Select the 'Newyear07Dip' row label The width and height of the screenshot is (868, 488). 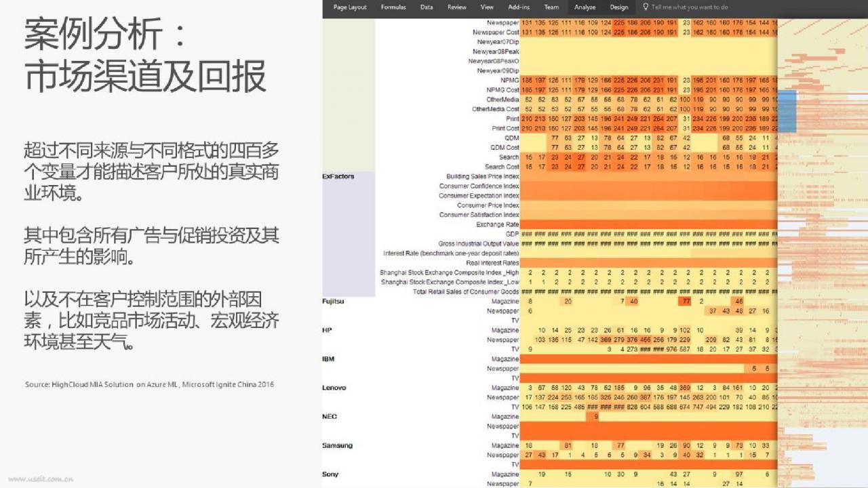pyautogui.click(x=498, y=42)
